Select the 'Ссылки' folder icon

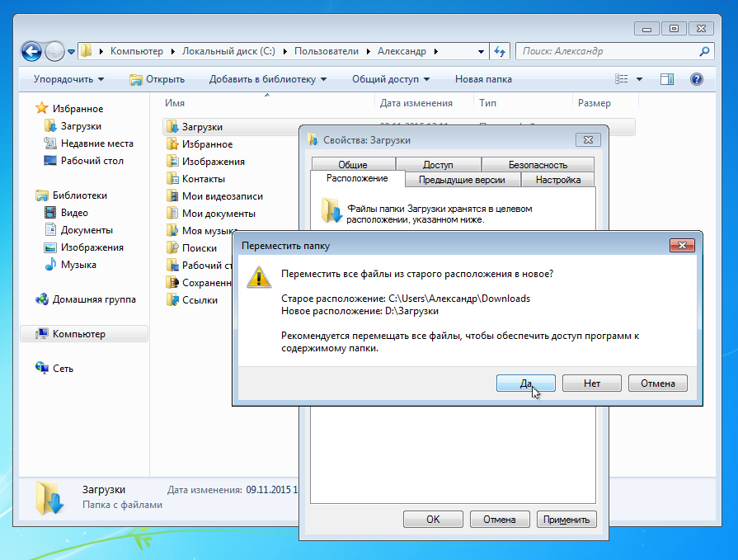tap(172, 300)
